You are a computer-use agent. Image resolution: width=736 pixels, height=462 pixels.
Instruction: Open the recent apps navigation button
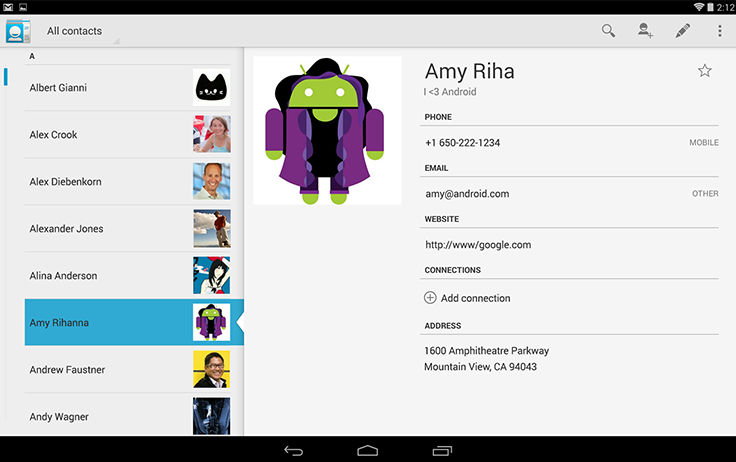point(442,451)
